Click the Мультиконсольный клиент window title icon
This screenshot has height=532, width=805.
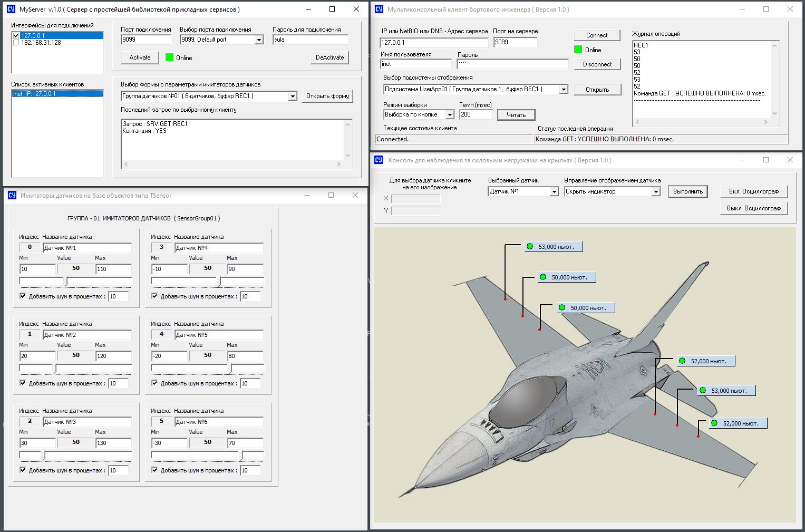[x=379, y=9]
